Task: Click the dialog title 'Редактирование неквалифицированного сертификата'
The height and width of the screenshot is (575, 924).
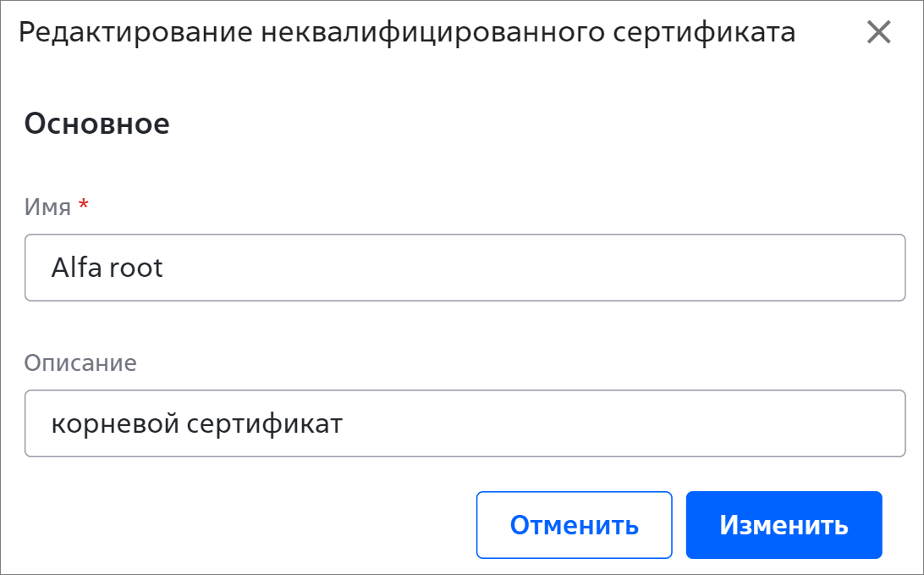Action: (x=407, y=32)
